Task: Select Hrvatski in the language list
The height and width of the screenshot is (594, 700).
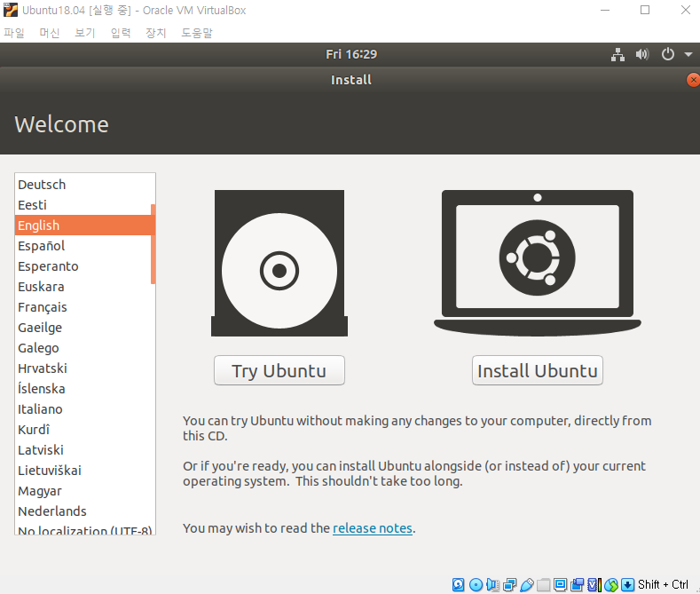Action: click(x=83, y=368)
